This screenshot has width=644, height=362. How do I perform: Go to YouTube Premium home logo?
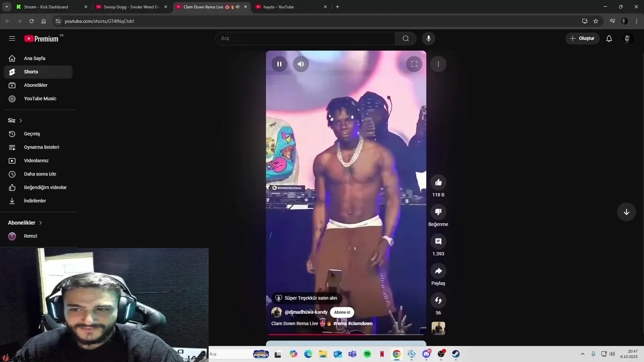tap(41, 39)
